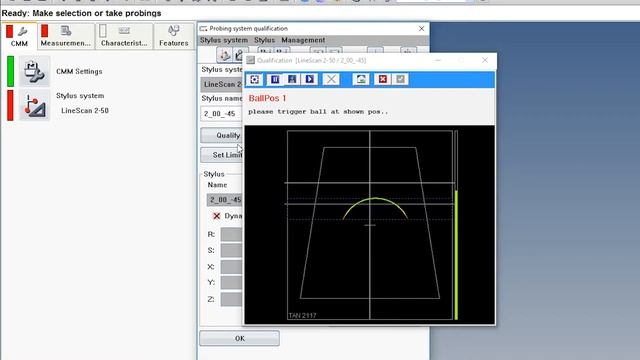Viewport: 640px width, 360px height.
Task: Click the S value field
Action: [x=232, y=250]
